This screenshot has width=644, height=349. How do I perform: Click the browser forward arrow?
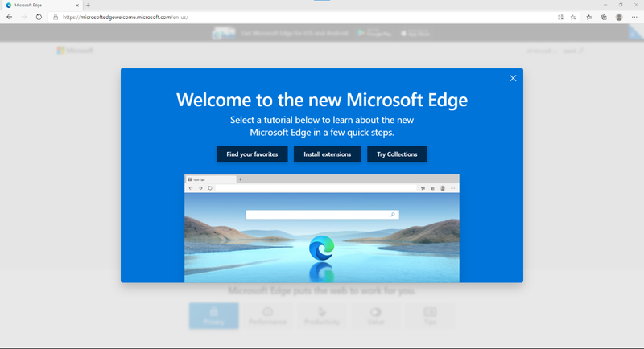coord(24,17)
